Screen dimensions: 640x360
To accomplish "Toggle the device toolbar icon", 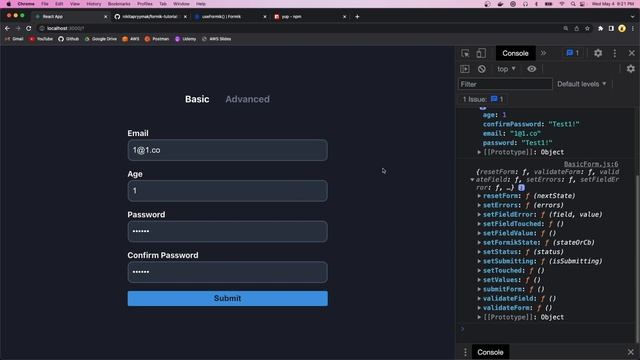I will point(481,53).
